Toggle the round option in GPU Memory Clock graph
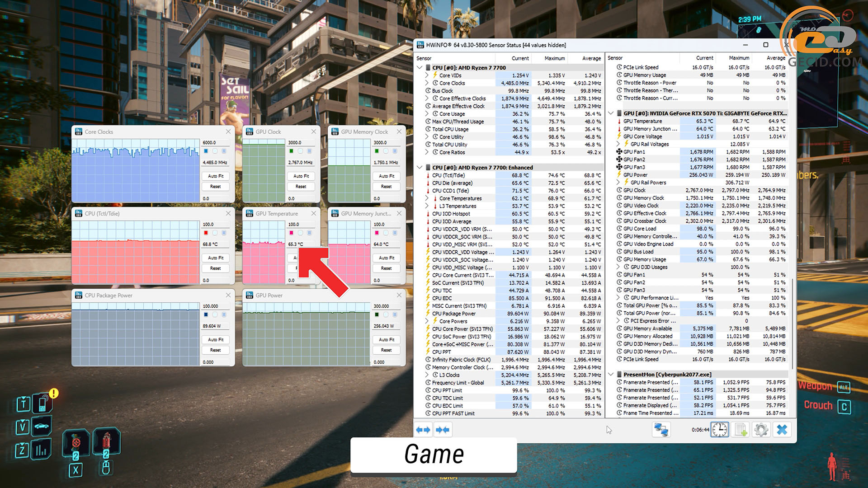Screen dimensions: 868x488 coord(386,151)
